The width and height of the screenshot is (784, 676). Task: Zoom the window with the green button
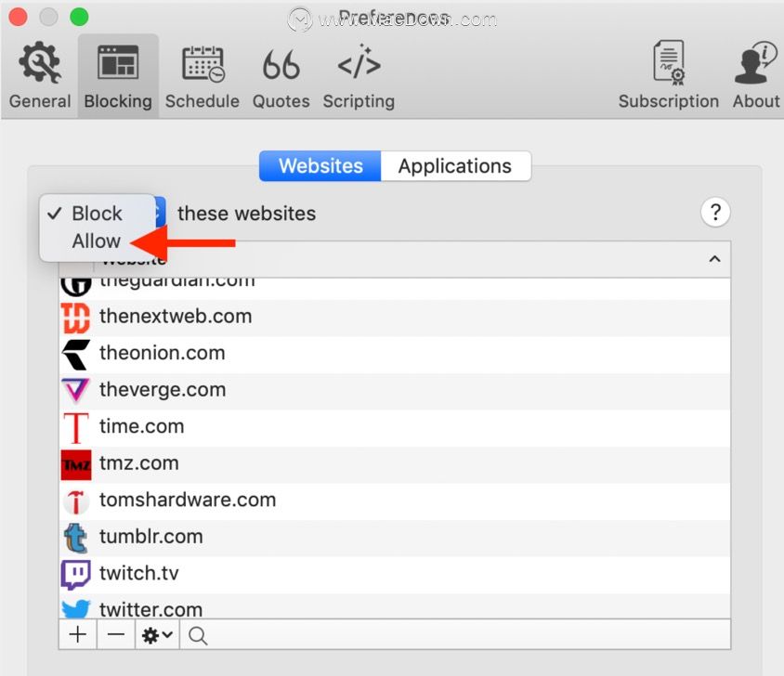tap(79, 17)
